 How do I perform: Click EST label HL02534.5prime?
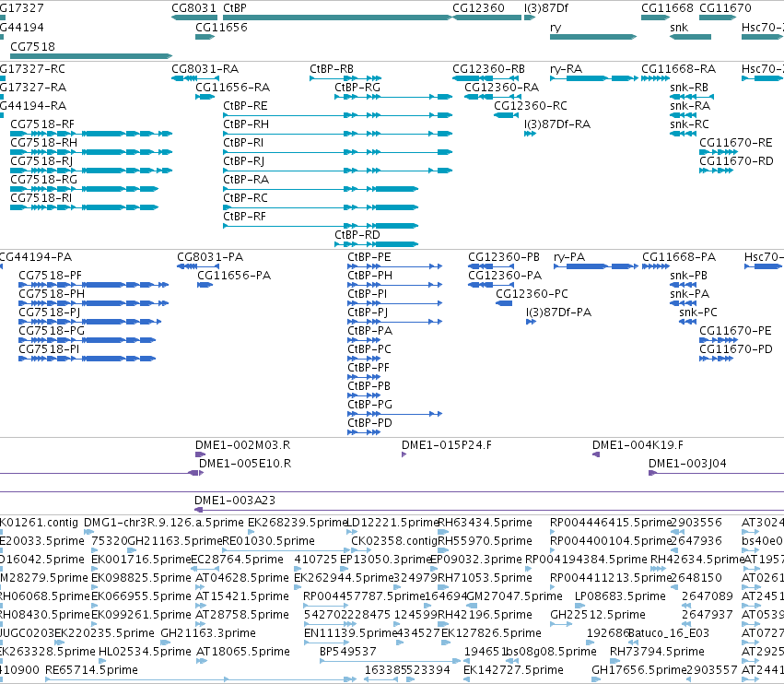click(145, 651)
